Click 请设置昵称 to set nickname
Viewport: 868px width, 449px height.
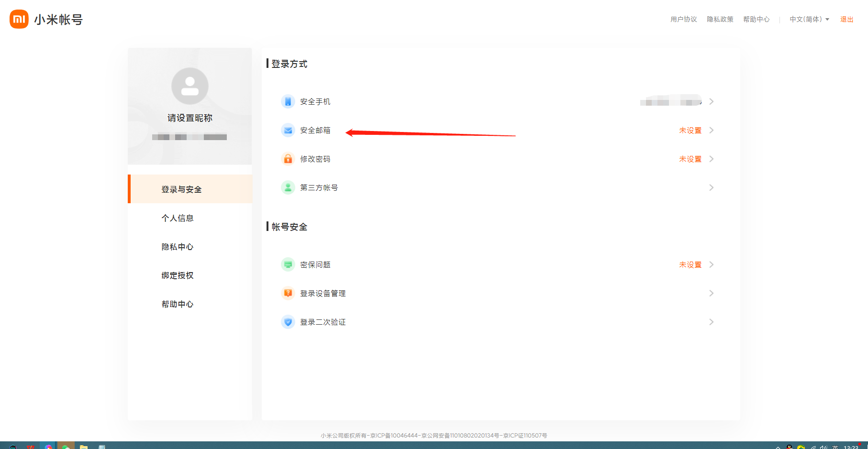[190, 118]
